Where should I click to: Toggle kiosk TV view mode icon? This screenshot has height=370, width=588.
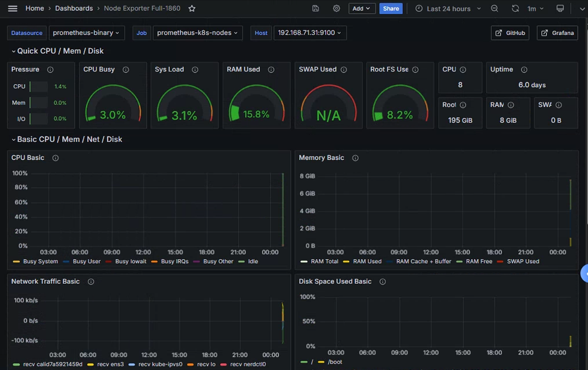click(560, 9)
